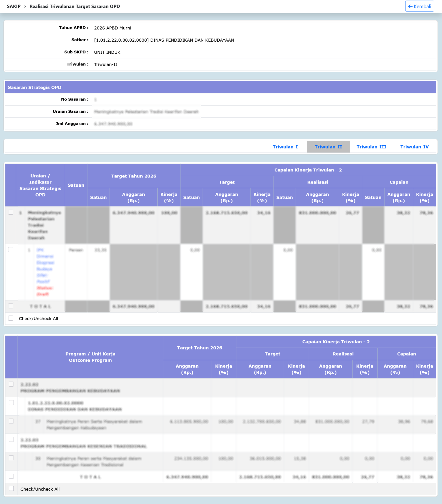Open the Triwulan-III tab
This screenshot has height=504, width=442.
pyautogui.click(x=371, y=147)
